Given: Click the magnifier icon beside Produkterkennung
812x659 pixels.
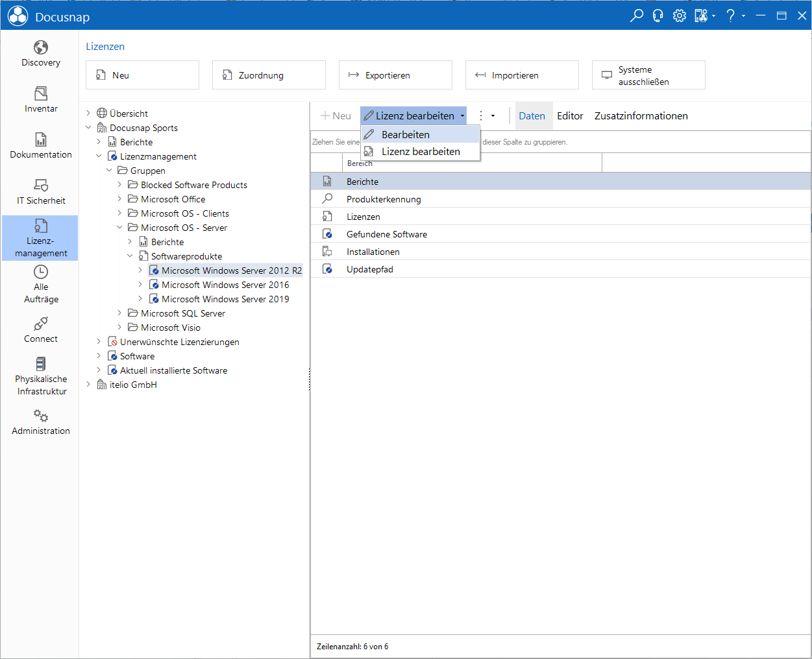Looking at the screenshot, I should pos(327,198).
